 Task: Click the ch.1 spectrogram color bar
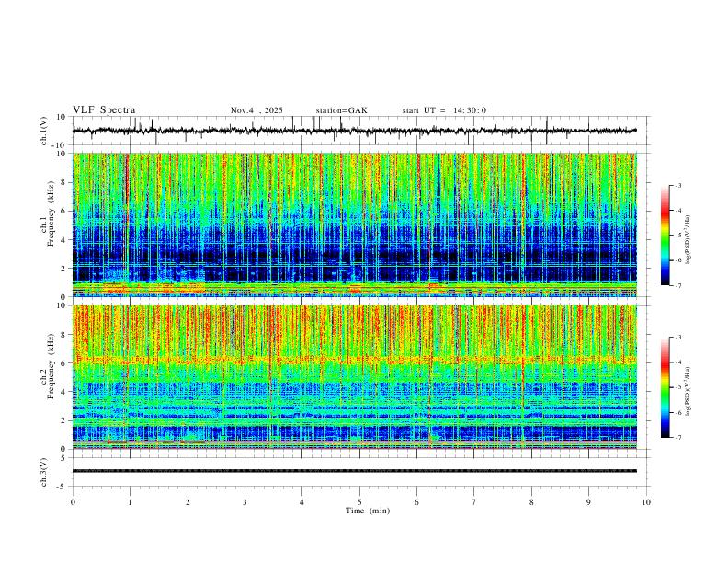click(x=665, y=236)
